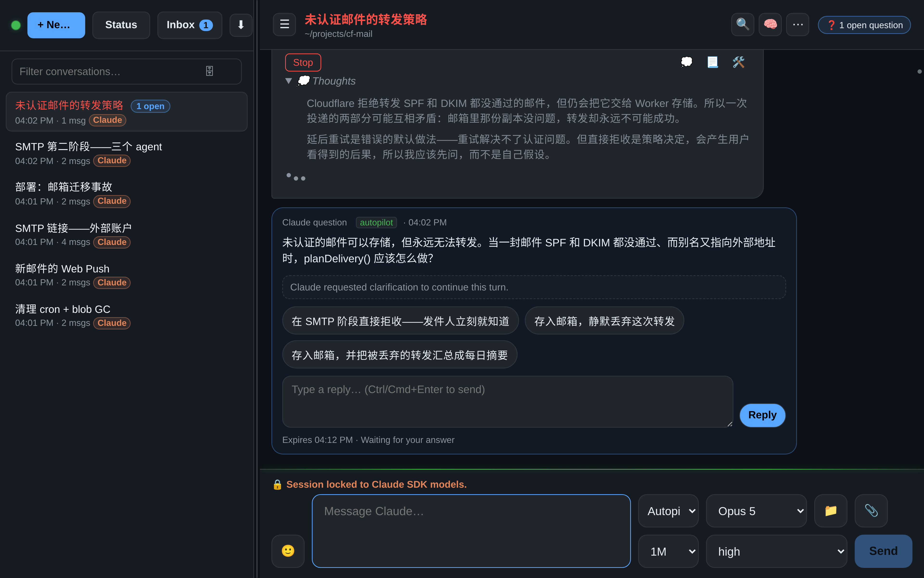Open conversation 未认证邮件的转发策略 in sidebar
The height and width of the screenshot is (578, 924).
tap(127, 112)
